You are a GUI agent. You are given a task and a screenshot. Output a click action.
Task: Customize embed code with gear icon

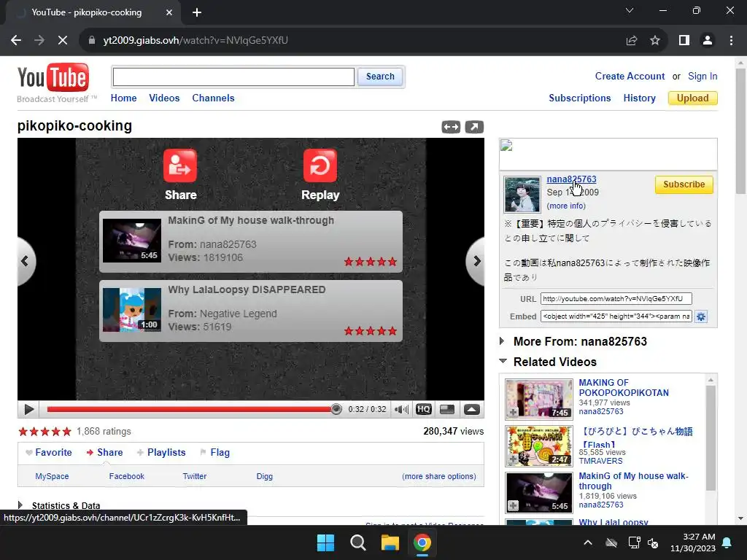pyautogui.click(x=701, y=316)
